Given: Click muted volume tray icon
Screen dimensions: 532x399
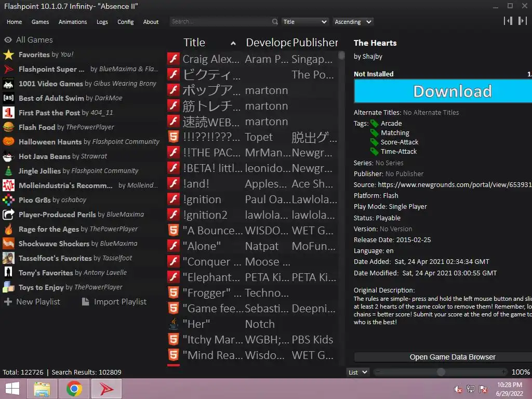Looking at the screenshot, I should tap(458, 389).
